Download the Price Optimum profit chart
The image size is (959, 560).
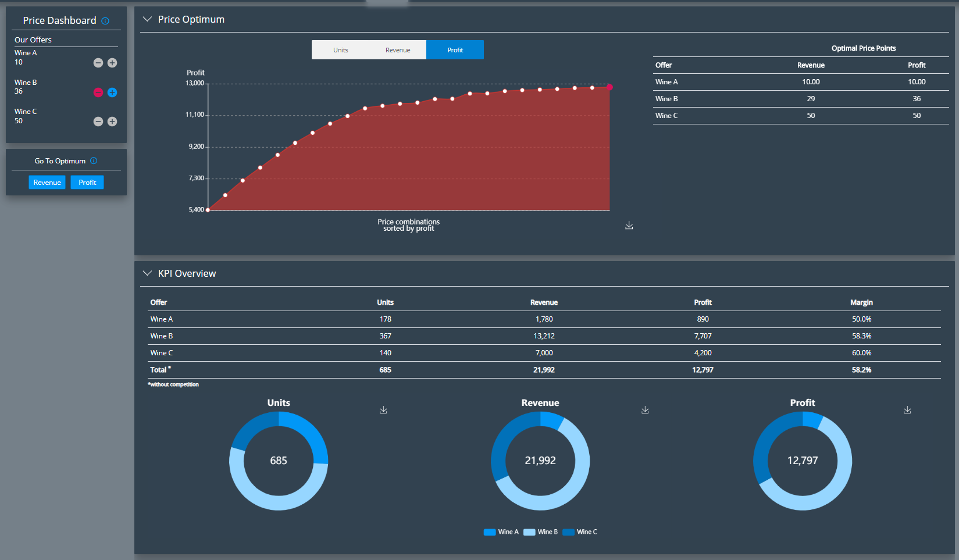click(x=629, y=226)
